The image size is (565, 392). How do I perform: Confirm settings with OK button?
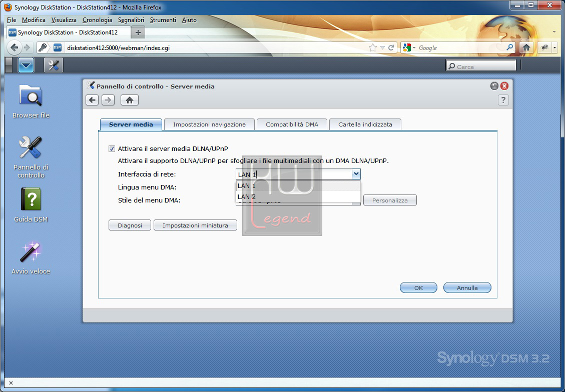click(x=418, y=287)
